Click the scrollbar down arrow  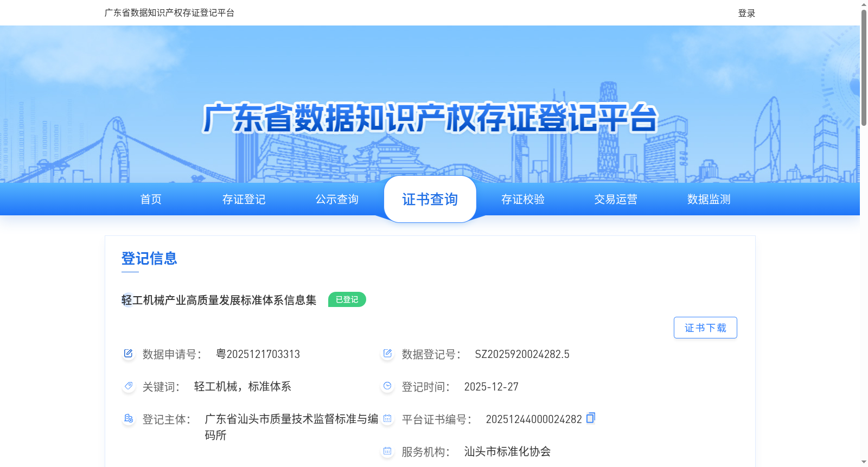[x=864, y=462]
